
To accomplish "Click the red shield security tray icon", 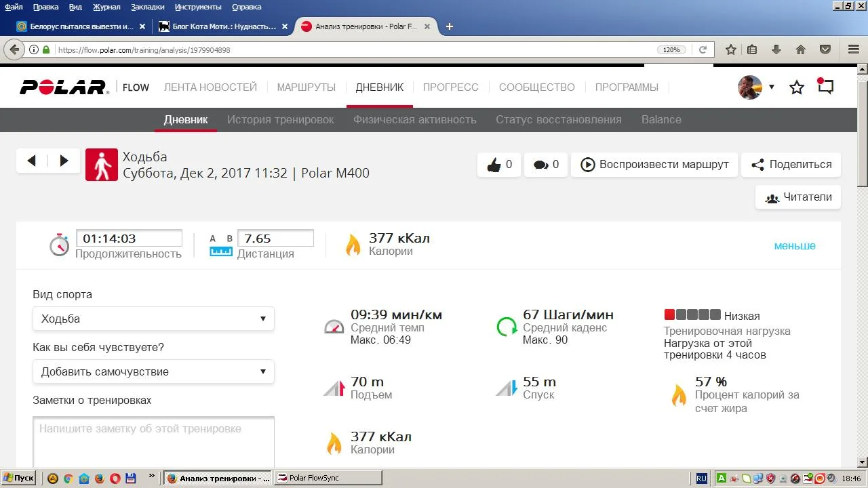I will 771,478.
